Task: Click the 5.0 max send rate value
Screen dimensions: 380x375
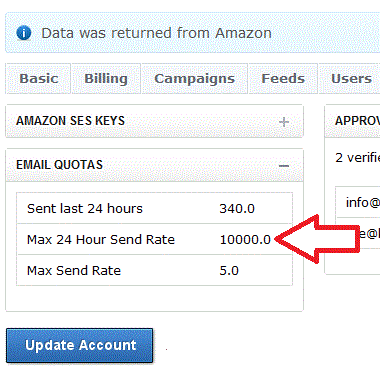Action: [229, 270]
